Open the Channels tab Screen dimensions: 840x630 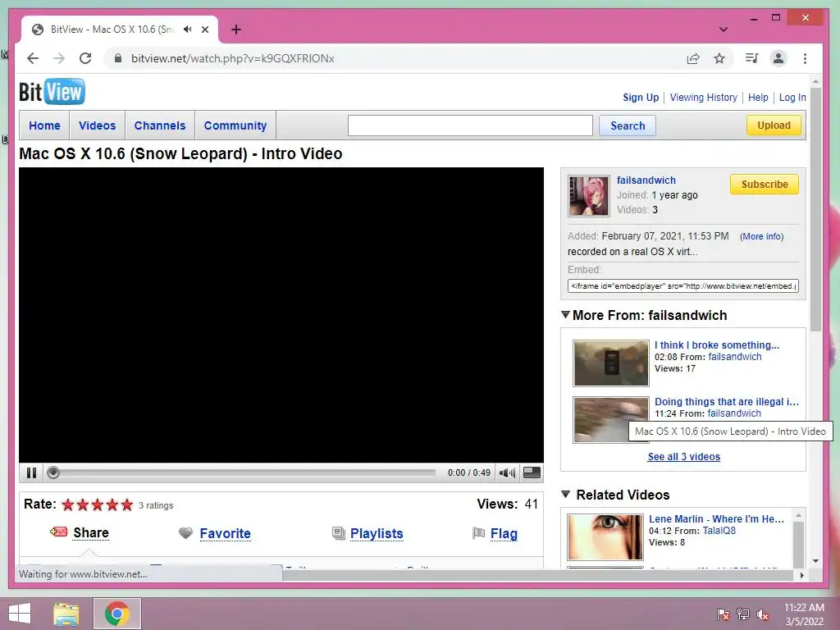pos(160,126)
